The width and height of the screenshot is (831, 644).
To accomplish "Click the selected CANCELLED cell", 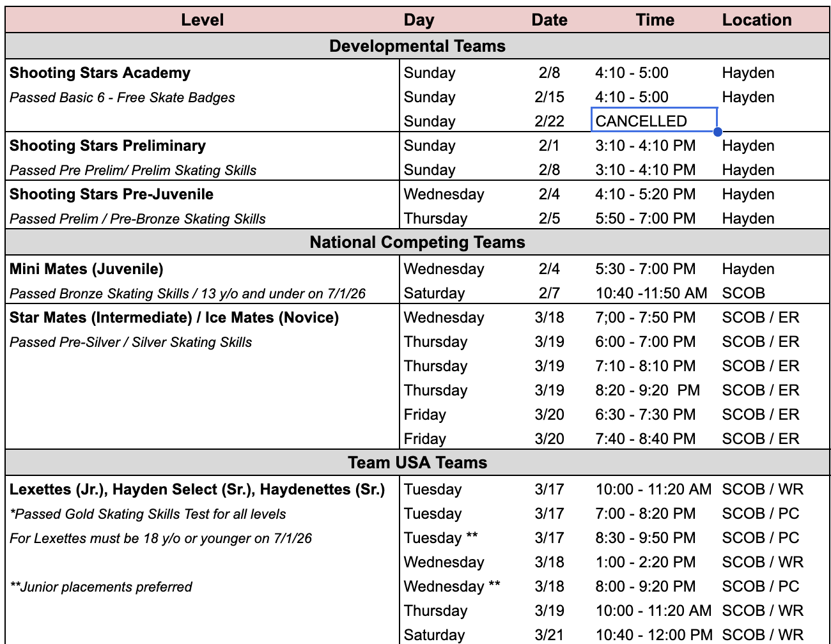I will point(653,121).
